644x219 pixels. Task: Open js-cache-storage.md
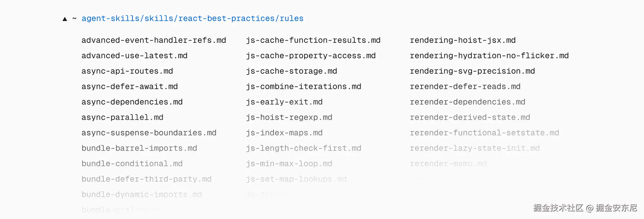[291, 71]
